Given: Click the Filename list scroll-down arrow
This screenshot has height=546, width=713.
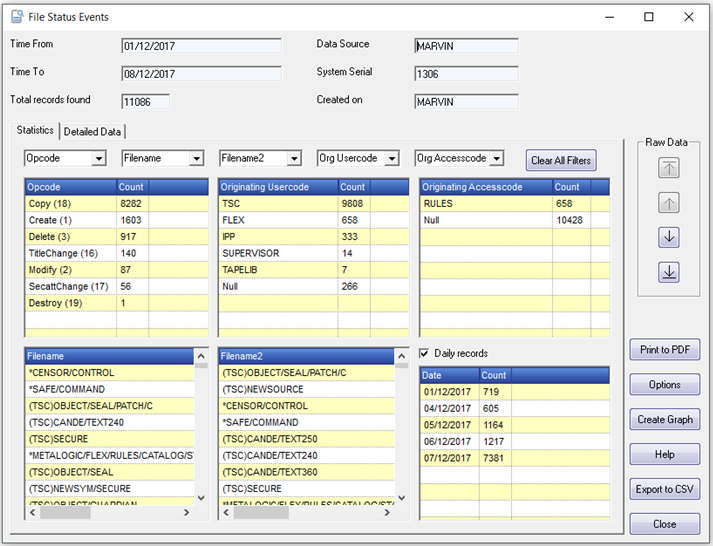Looking at the screenshot, I should 201,498.
